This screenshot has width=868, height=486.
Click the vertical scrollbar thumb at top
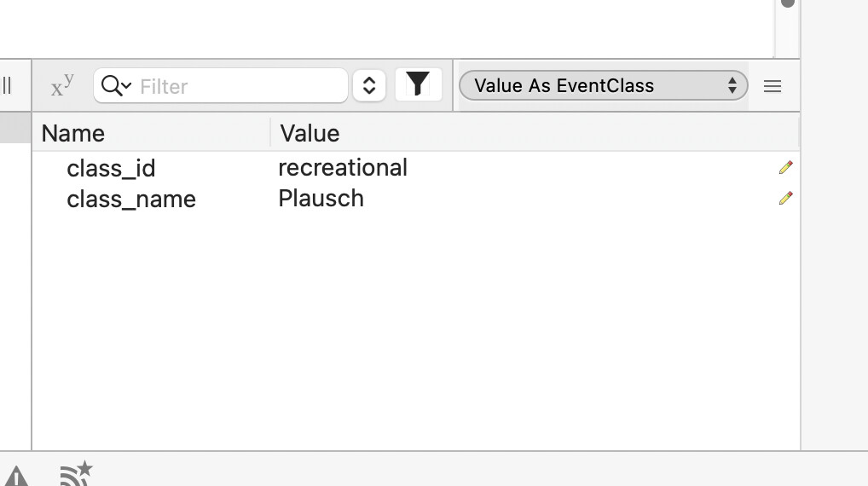point(788,3)
